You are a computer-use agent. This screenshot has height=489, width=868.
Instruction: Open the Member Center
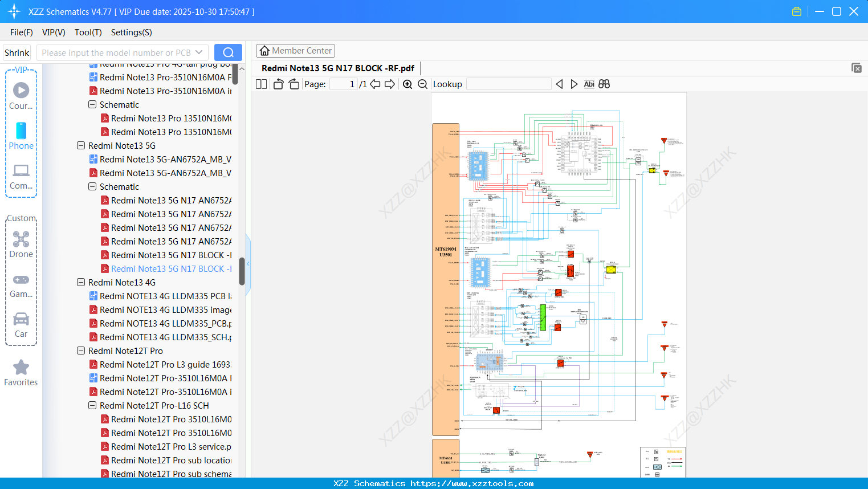click(x=295, y=51)
